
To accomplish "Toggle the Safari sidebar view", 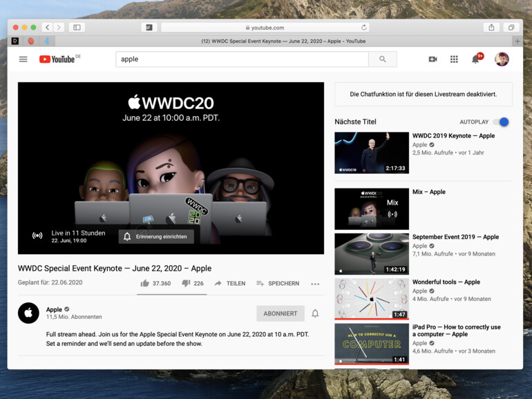I will [77, 28].
